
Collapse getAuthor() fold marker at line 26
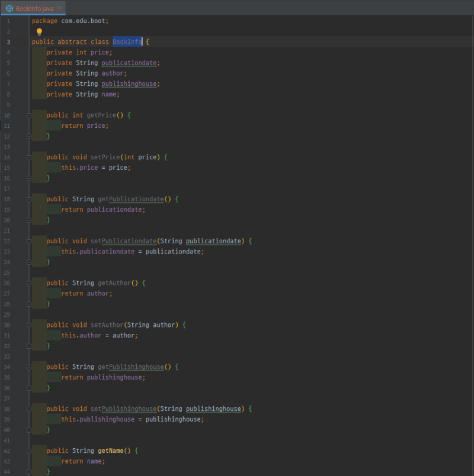pos(29,283)
